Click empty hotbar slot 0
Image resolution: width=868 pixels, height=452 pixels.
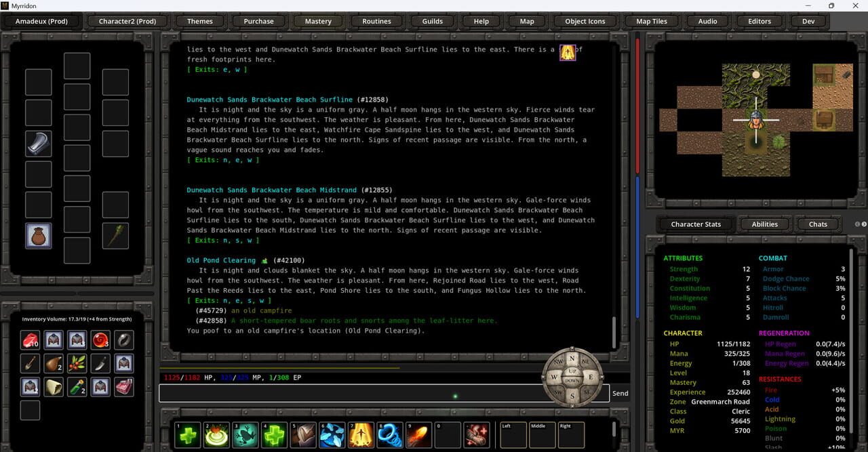click(x=448, y=435)
